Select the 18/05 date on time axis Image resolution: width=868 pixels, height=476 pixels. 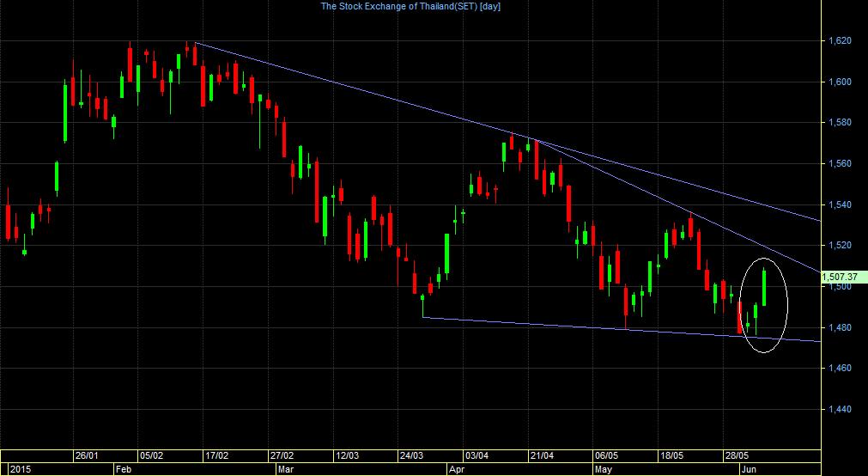671,455
